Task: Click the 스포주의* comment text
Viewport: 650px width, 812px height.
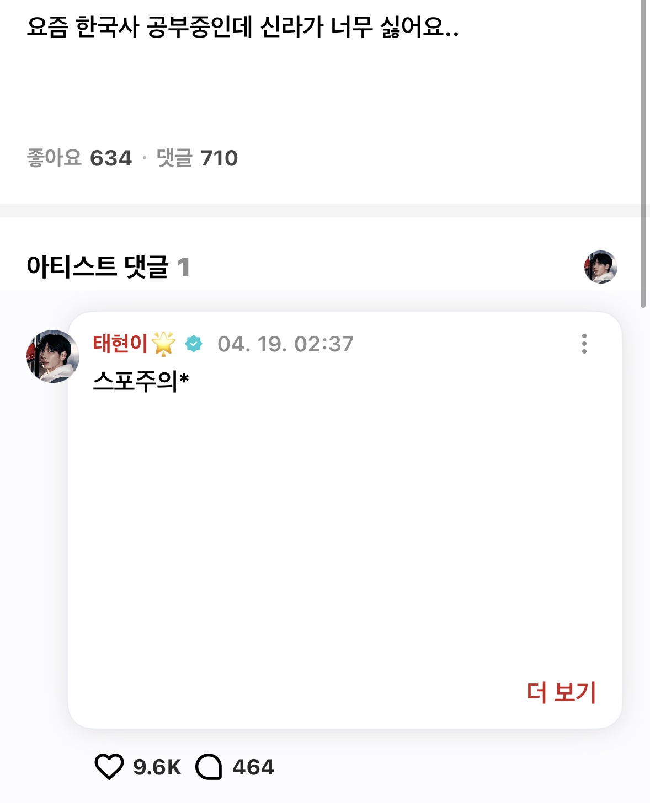Action: [141, 381]
